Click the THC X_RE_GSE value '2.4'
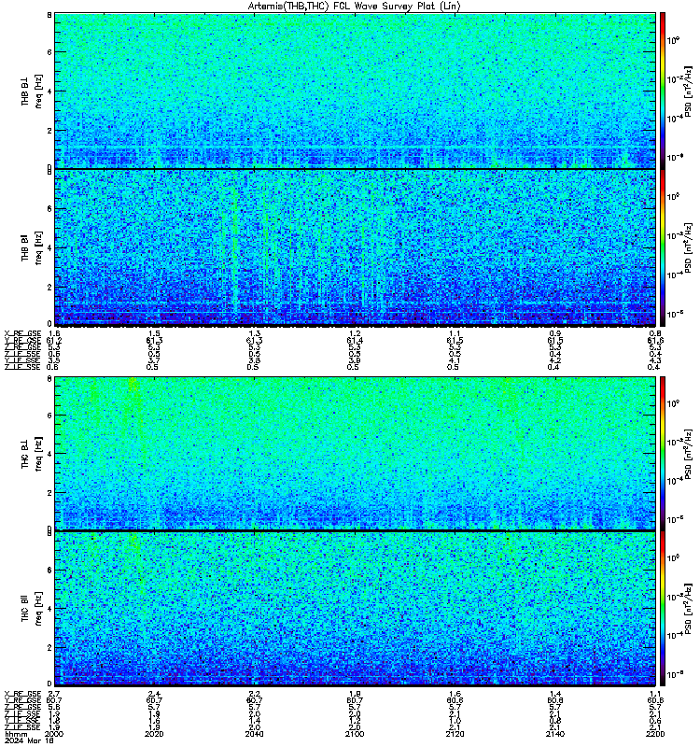700x747 pixels. [154, 694]
